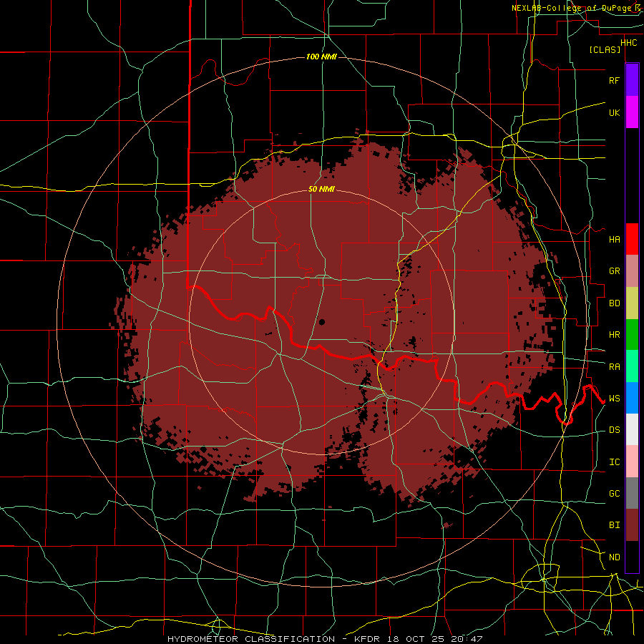Click the 'KFDR' radar site identifier
Viewport: 644px width, 644px height.
pyautogui.click(x=367, y=639)
